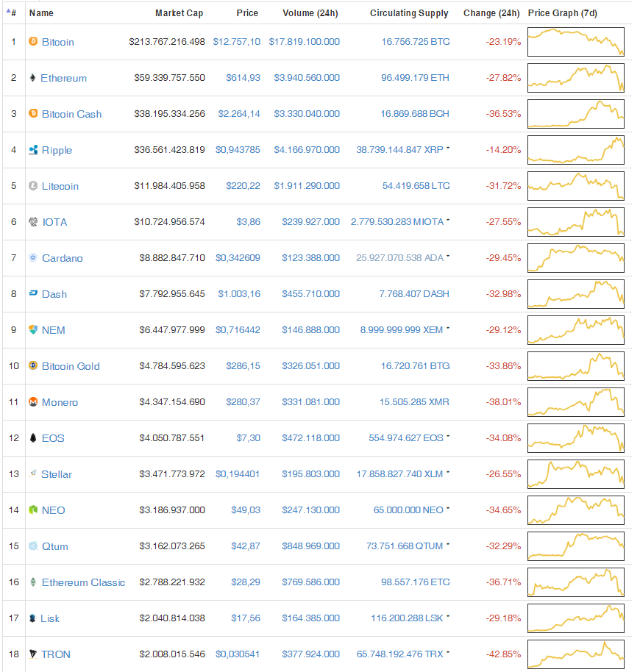Open Bitcoin's 7-day price graph
Screen dimensions: 640x672
(575, 42)
